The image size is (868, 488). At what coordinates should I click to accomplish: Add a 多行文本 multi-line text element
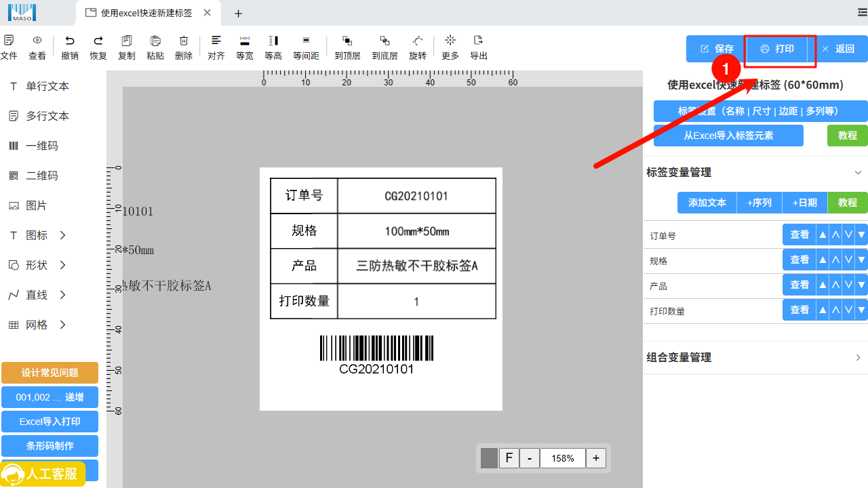pyautogui.click(x=39, y=116)
